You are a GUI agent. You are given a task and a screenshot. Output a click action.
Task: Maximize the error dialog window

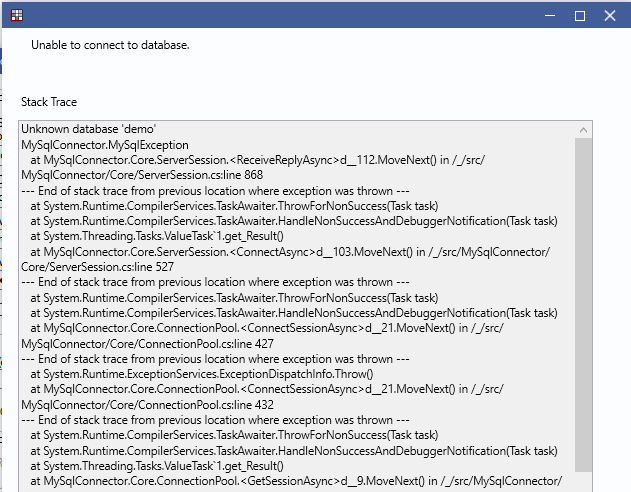tap(580, 15)
